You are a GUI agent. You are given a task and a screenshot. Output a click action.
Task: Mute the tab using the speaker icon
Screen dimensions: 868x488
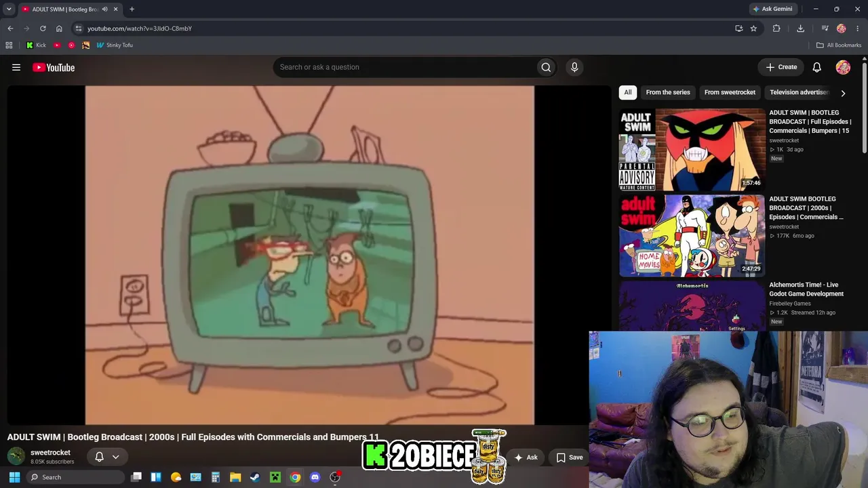(x=104, y=9)
